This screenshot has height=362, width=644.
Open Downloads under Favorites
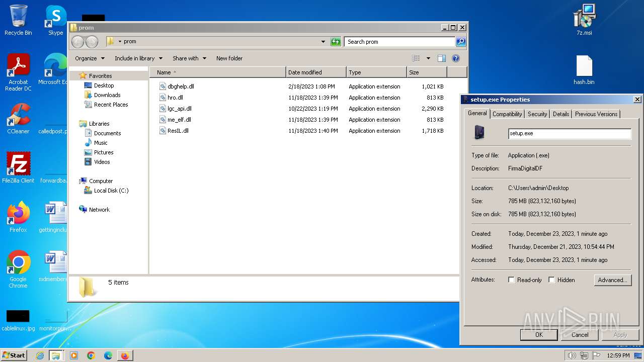point(107,95)
